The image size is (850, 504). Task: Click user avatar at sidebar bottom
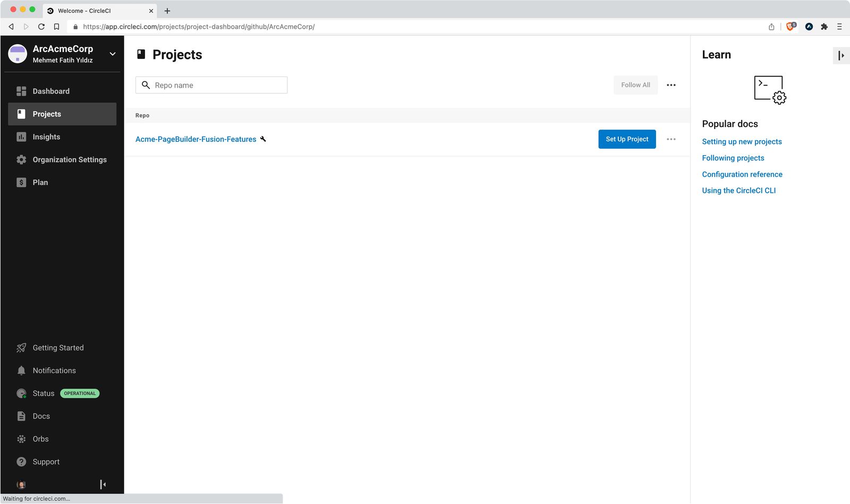tap(21, 484)
